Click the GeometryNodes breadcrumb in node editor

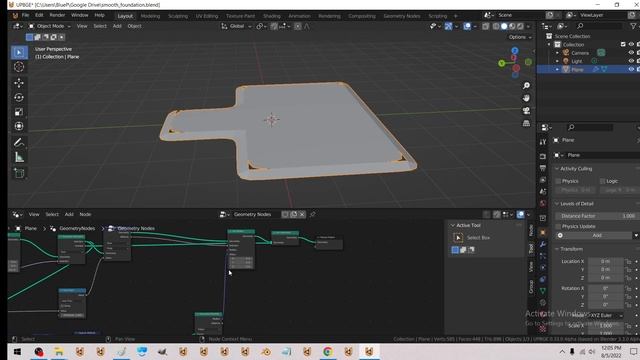(x=77, y=229)
